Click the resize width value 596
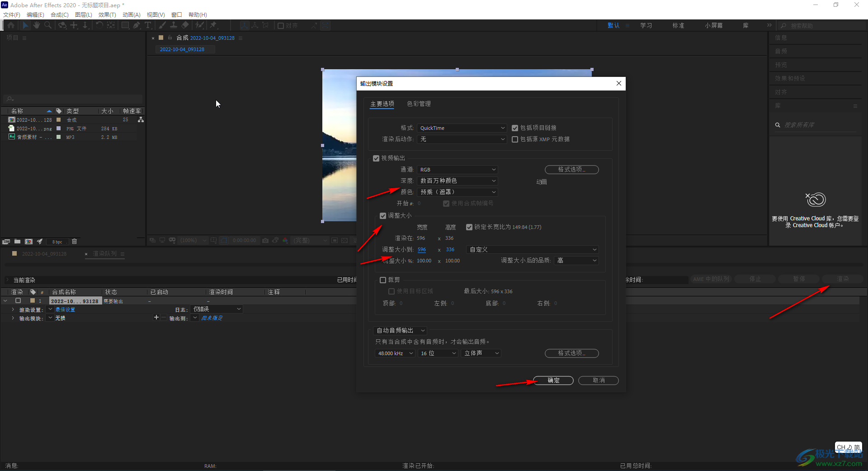Screen dimensions: 868x471 [422, 250]
